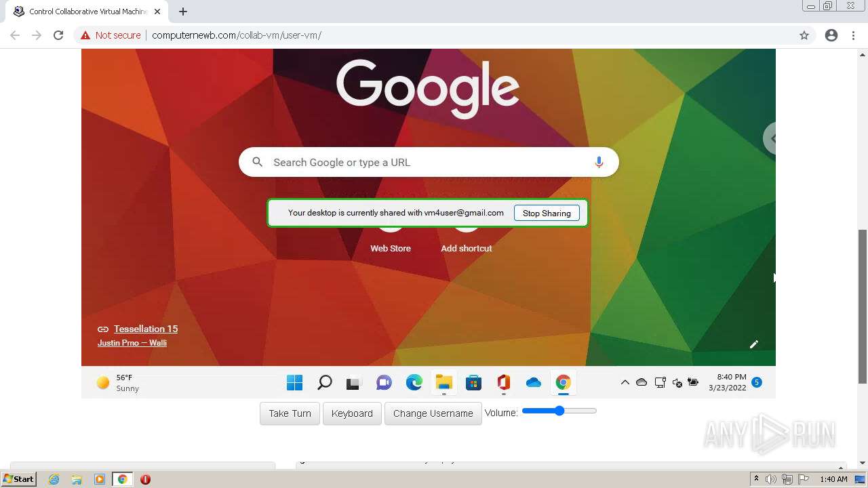Click into Search Google or type a URL
This screenshot has width=868, height=488.
(x=429, y=162)
